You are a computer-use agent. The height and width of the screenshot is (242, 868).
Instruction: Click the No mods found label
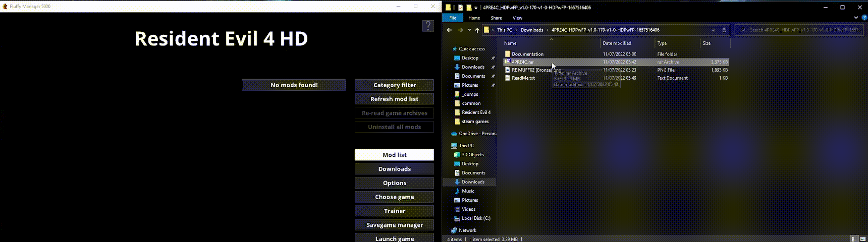point(294,85)
